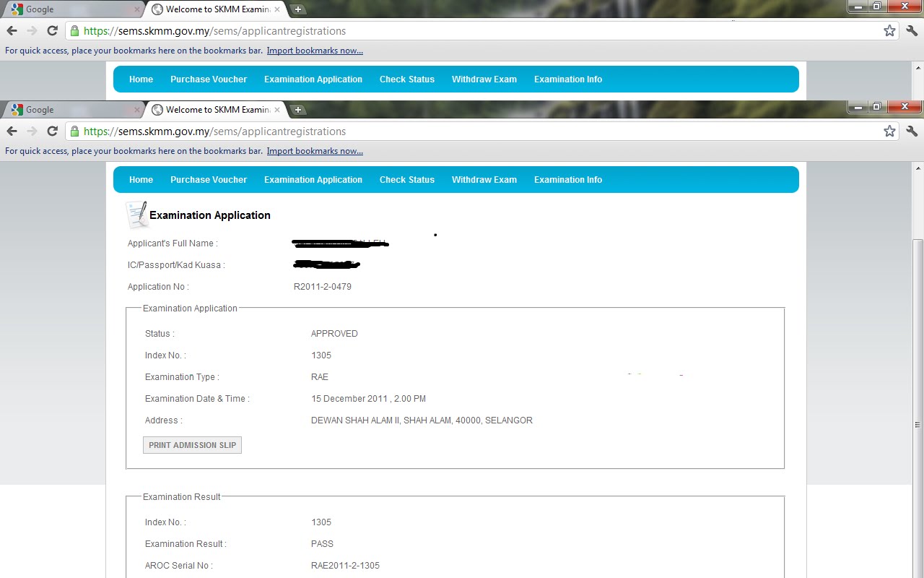The width and height of the screenshot is (924, 578).
Task: Click the Applicant's Full Name label
Action: [173, 243]
